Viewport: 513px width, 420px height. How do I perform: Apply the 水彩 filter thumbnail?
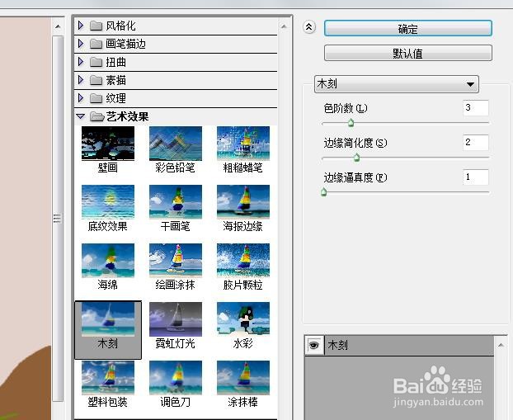243,319
